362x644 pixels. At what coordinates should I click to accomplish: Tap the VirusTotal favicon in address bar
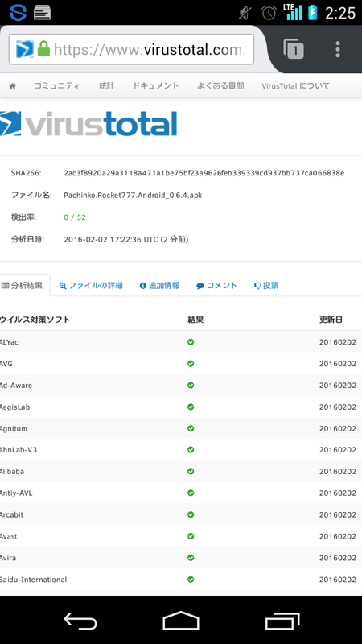(25, 49)
